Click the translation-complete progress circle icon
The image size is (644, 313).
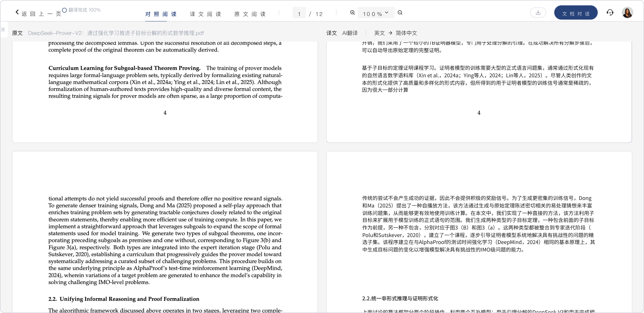click(64, 10)
